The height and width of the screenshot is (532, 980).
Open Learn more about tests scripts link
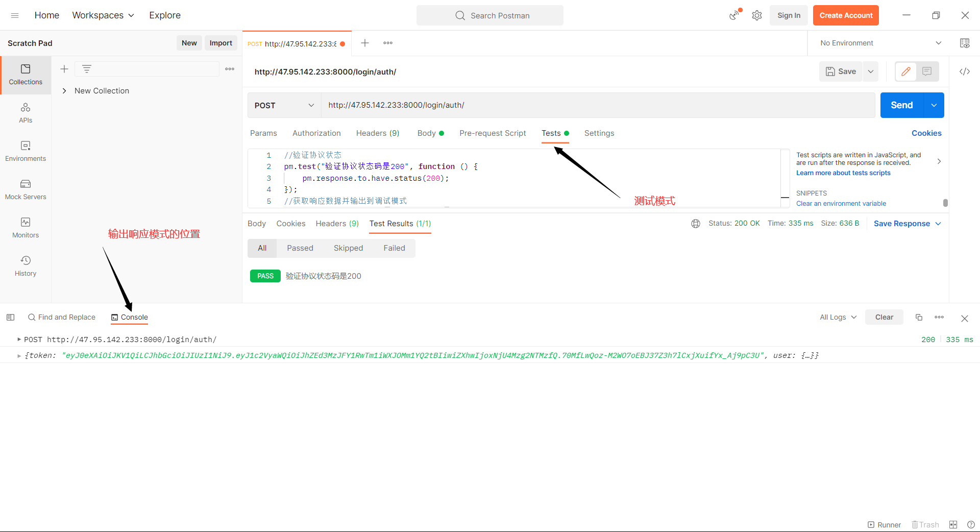pos(843,173)
